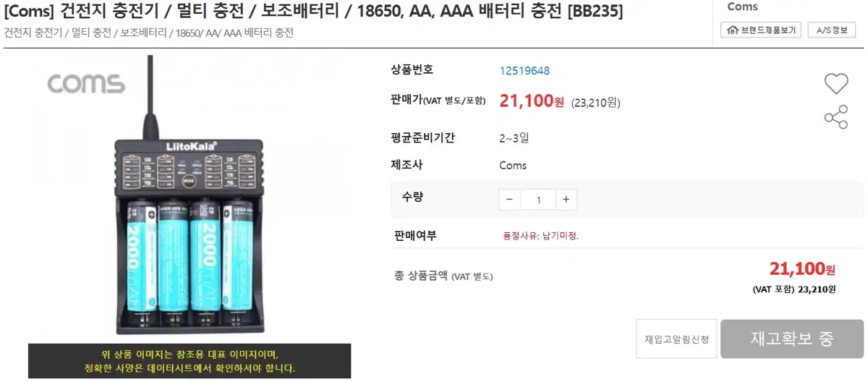Screen dimensions: 868x382
Task: Add product to wishlist with heart icon
Action: (x=836, y=84)
